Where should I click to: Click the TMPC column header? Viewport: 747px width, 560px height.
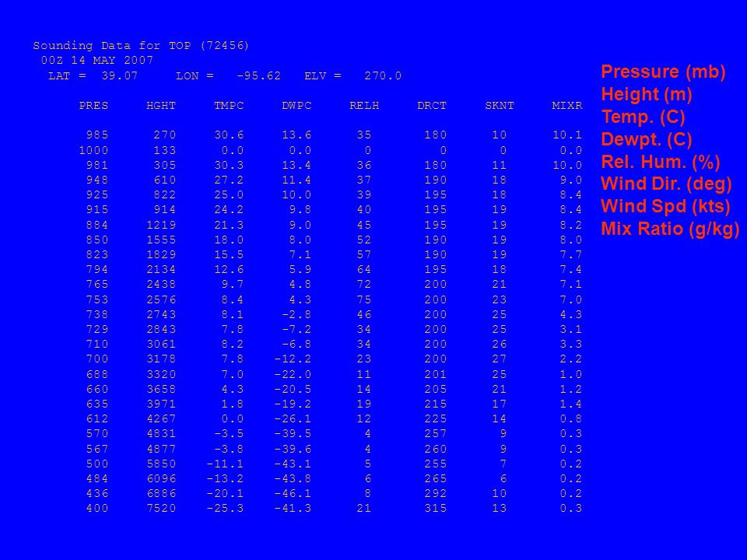[x=229, y=106]
